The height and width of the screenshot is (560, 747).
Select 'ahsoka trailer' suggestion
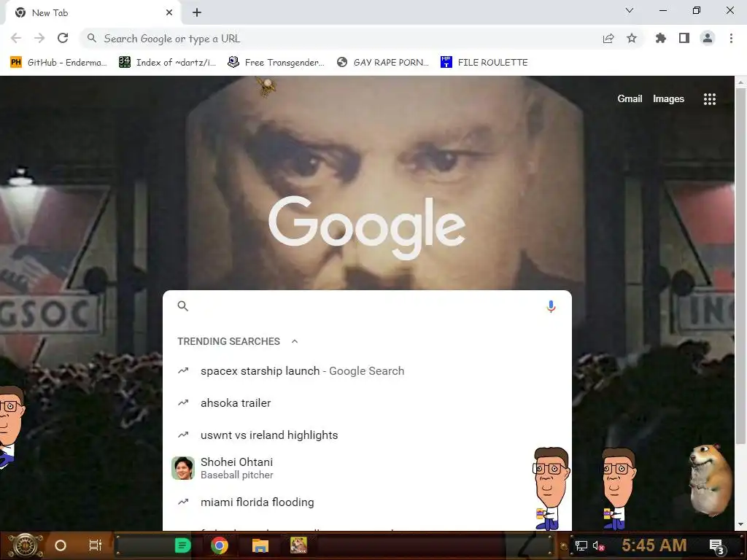pos(367,402)
